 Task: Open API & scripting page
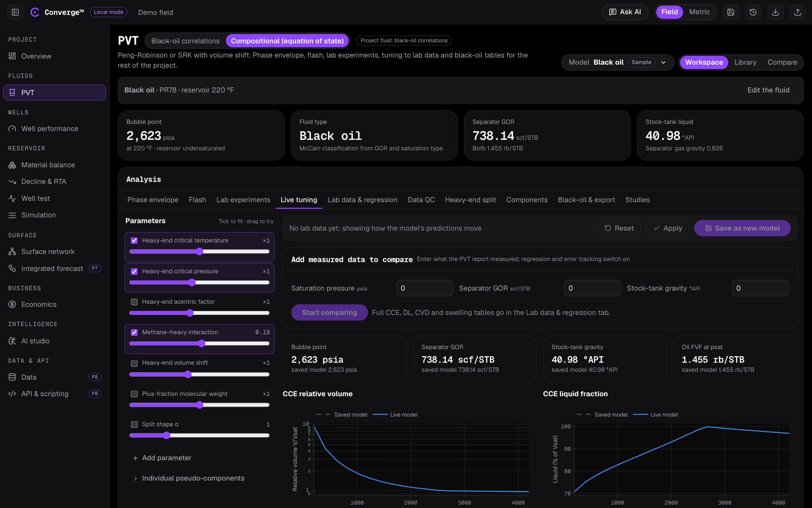[x=54, y=394]
